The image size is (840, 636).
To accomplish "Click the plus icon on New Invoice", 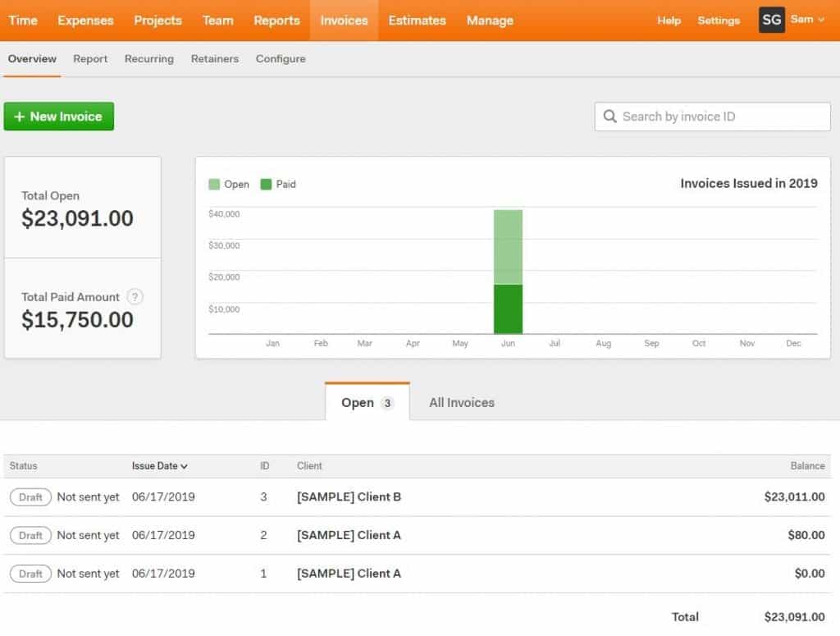I will [18, 116].
